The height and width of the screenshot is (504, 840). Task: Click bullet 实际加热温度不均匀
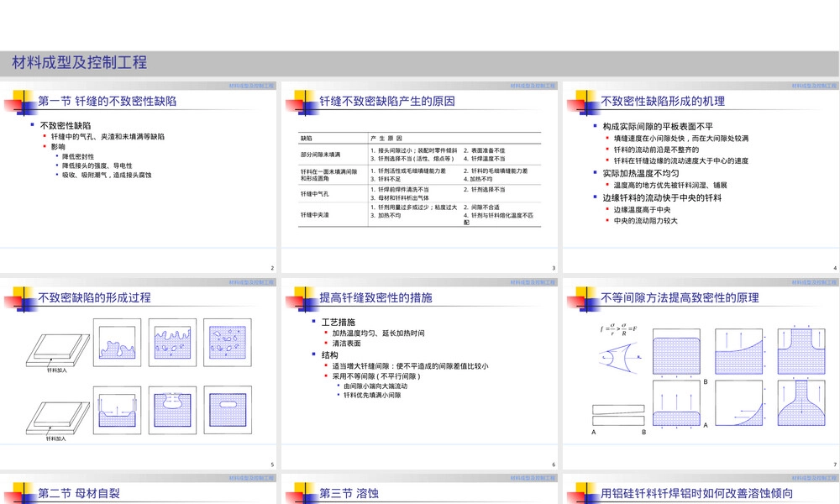pyautogui.click(x=640, y=173)
